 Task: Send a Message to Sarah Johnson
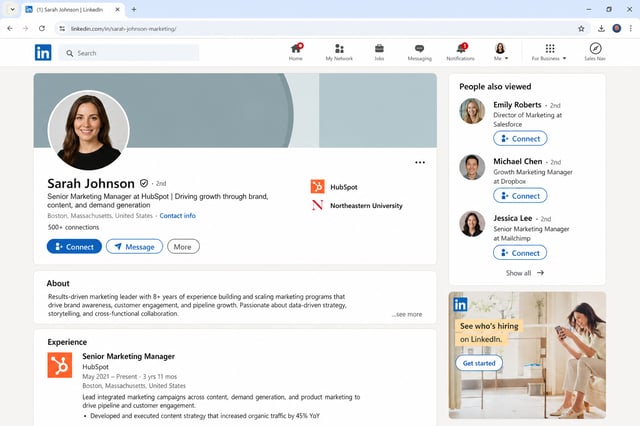click(x=134, y=246)
